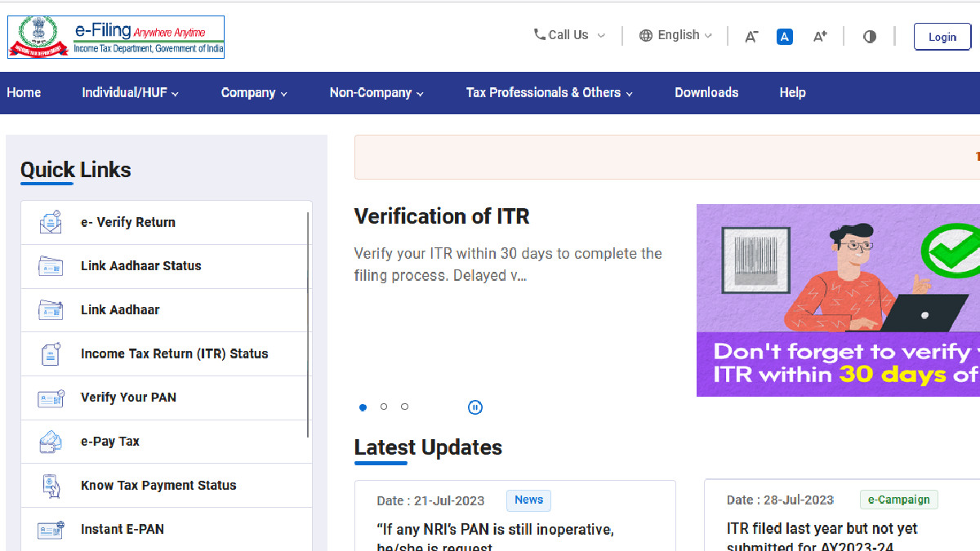Expand the Individual/HUF menu
The image size is (980, 551).
pyautogui.click(x=130, y=92)
